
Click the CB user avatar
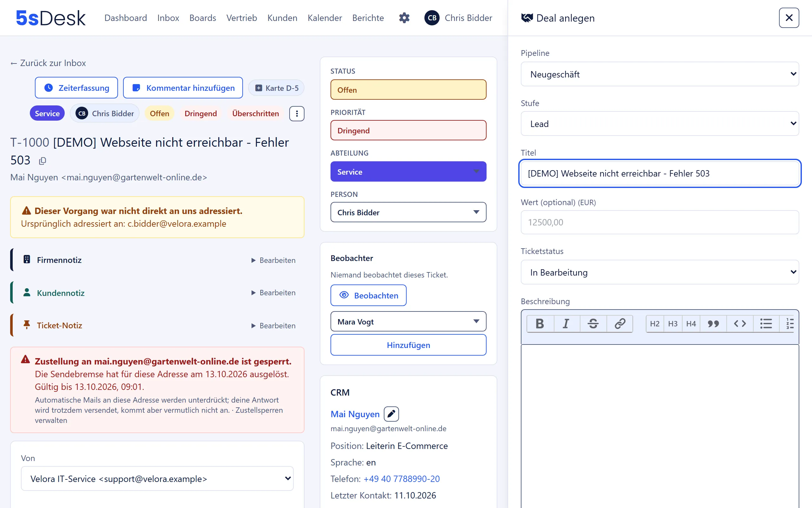432,18
